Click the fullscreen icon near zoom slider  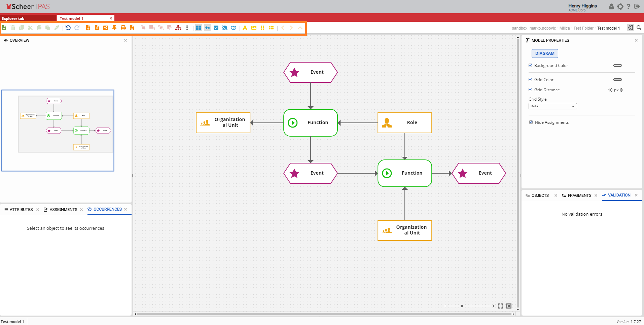coord(500,306)
